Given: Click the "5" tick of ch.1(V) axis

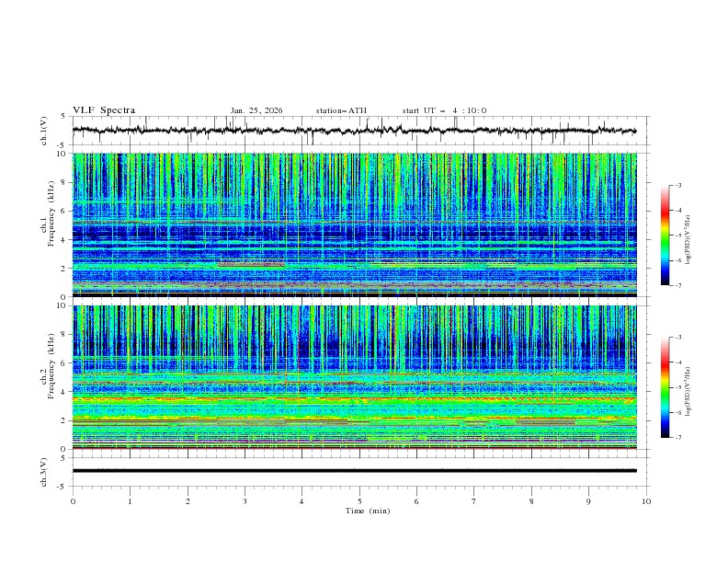Looking at the screenshot, I should coord(63,116).
